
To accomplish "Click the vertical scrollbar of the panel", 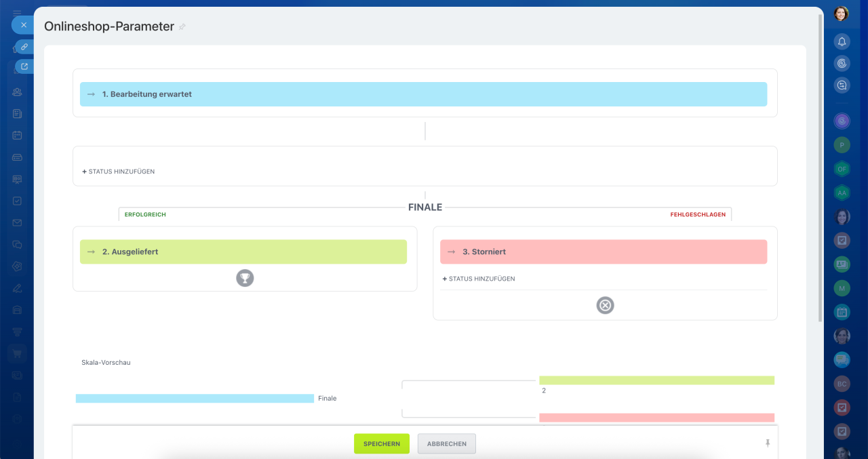I will point(821,166).
